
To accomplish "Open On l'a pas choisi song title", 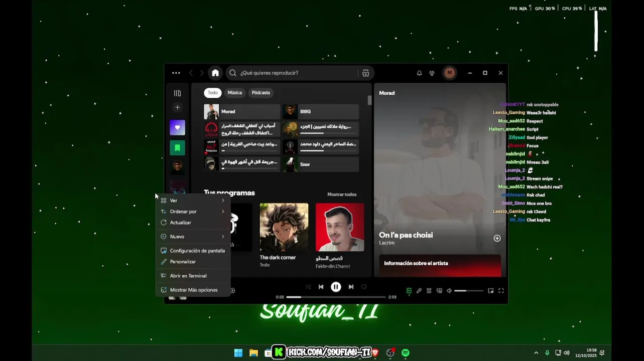I will (x=406, y=235).
